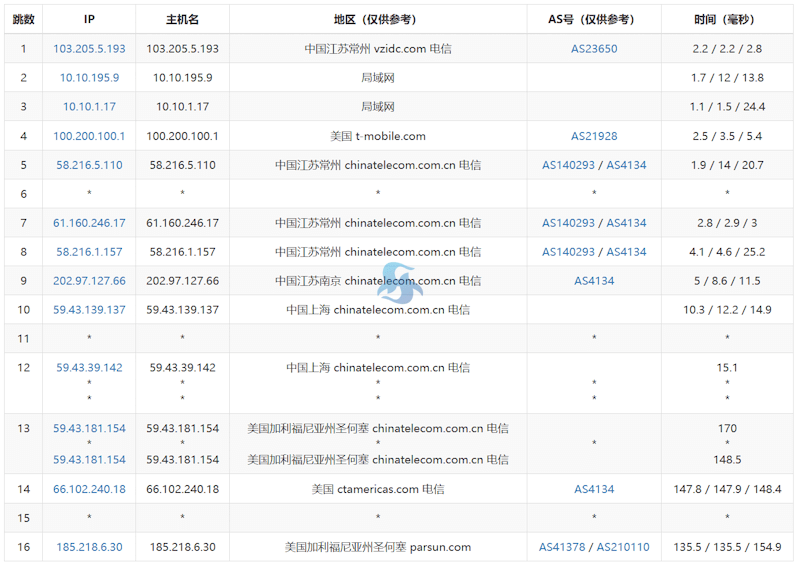Select latency value 1.1 / 1.5 / 24.4
The width and height of the screenshot is (800, 566).
click(x=727, y=107)
